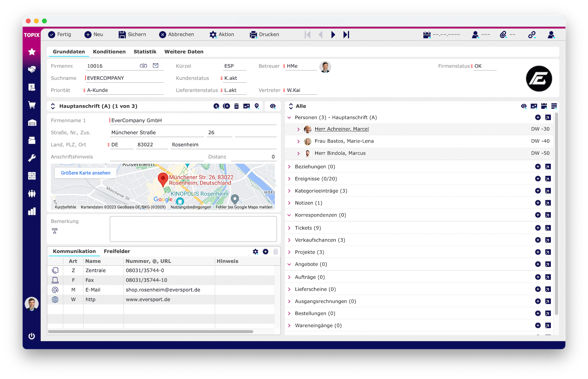588x379 pixels.
Task: Select the Grunddaten tab
Action: tap(69, 52)
